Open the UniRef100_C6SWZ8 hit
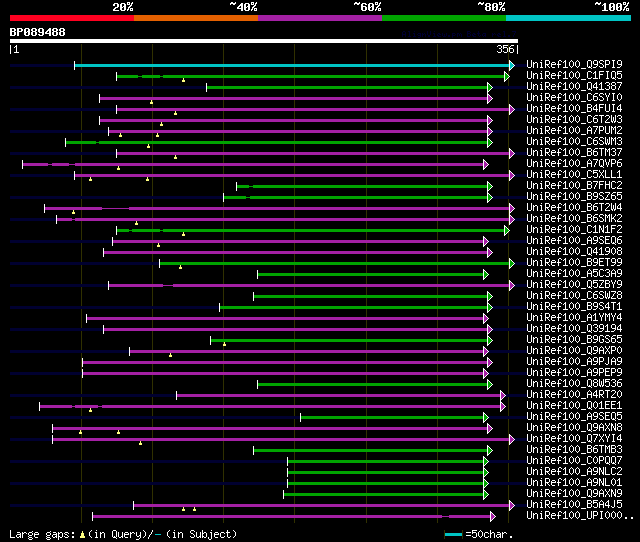The height and width of the screenshot is (542, 640). [x=574, y=296]
